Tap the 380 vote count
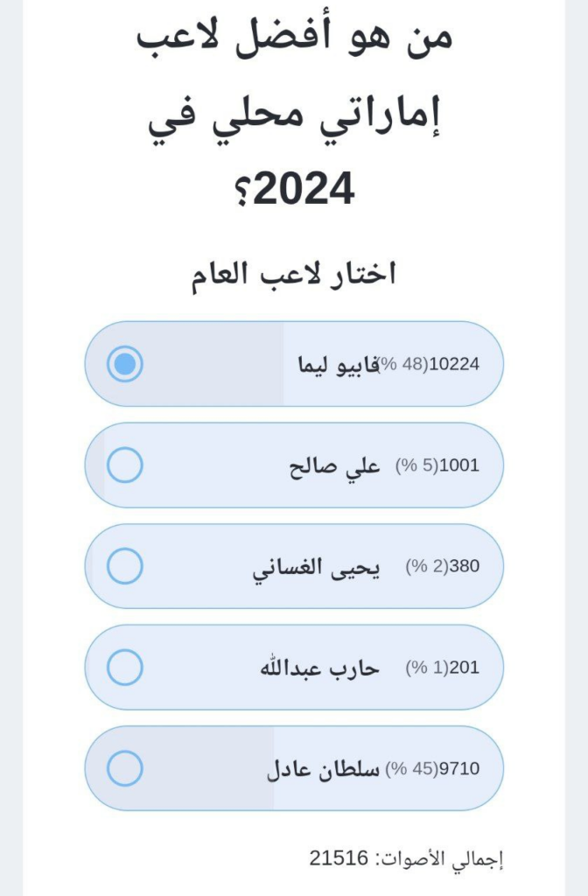Screen dimensions: 588x896 tap(465, 567)
